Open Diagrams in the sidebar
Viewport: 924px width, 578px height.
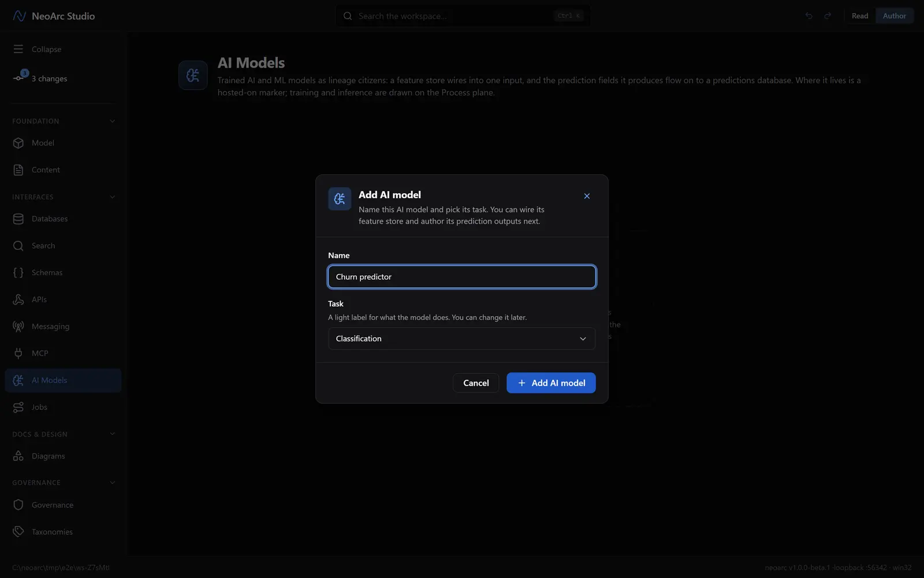(63, 456)
